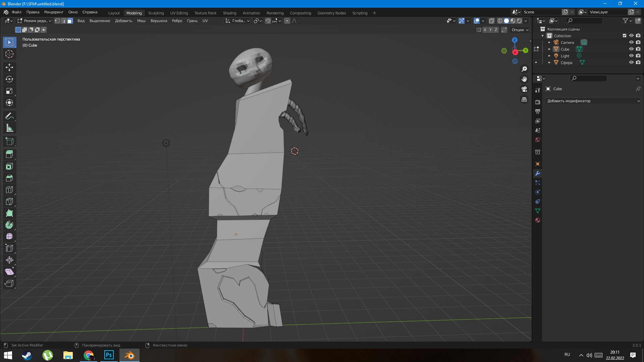Select solid viewport shading mode

coord(506,21)
